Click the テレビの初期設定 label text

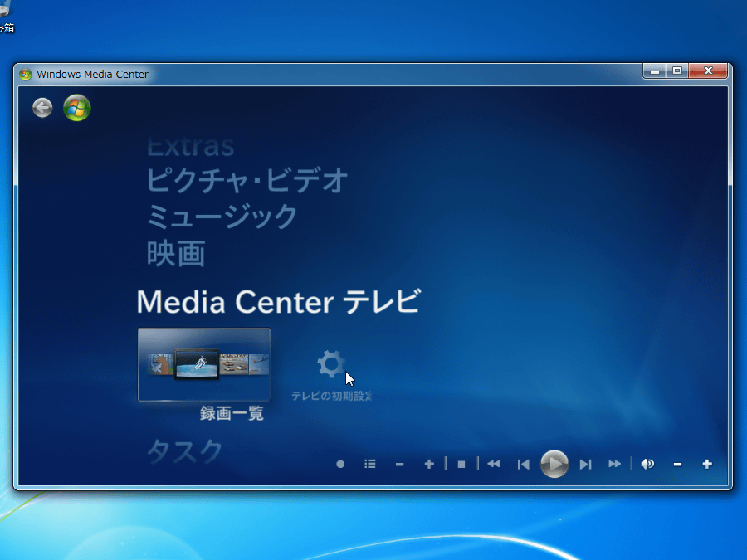click(331, 396)
